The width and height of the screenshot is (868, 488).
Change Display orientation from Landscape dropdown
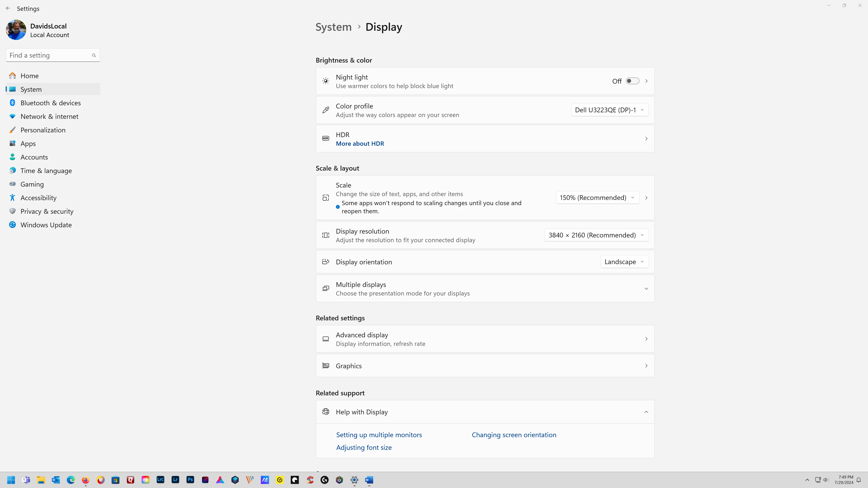point(624,262)
